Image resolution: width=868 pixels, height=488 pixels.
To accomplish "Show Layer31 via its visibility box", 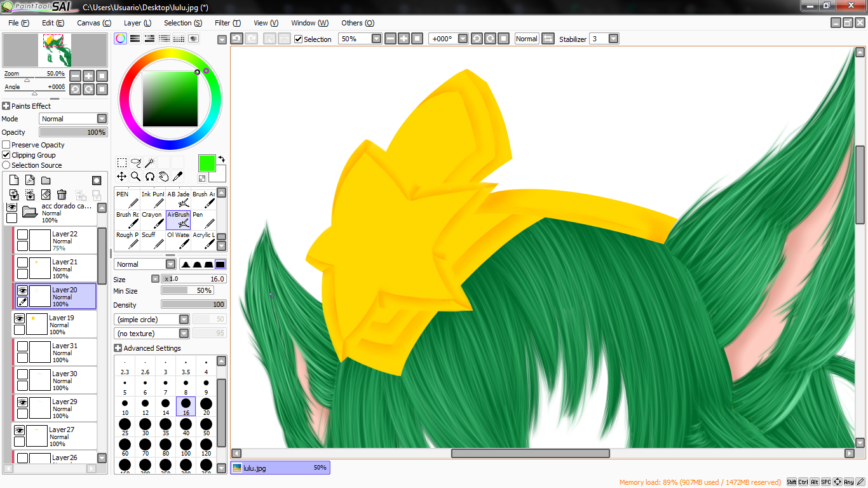I will click(22, 346).
